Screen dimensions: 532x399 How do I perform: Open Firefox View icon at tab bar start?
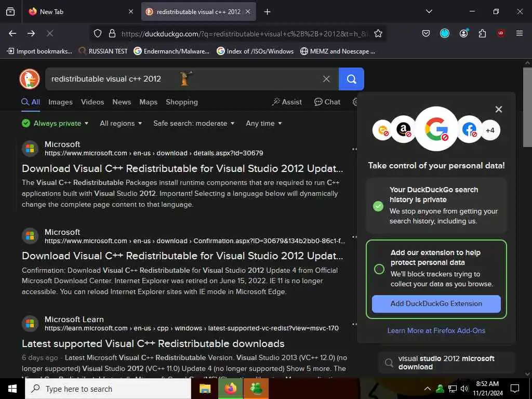click(x=10, y=11)
